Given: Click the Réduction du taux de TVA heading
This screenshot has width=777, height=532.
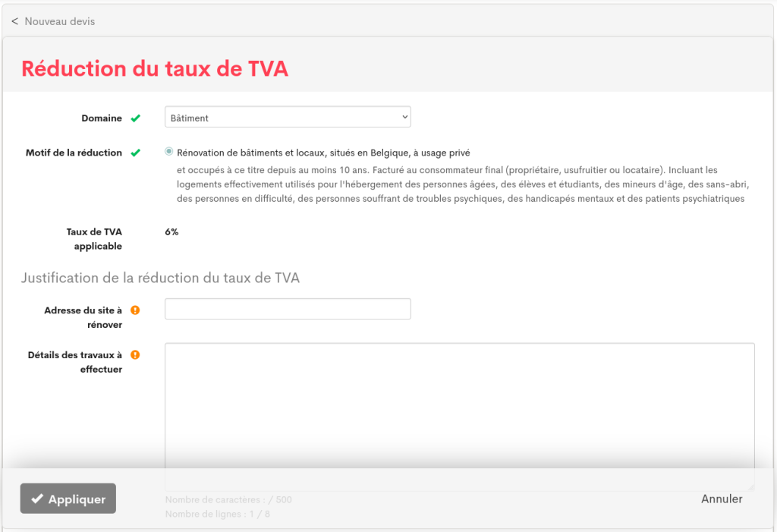Looking at the screenshot, I should [154, 69].
